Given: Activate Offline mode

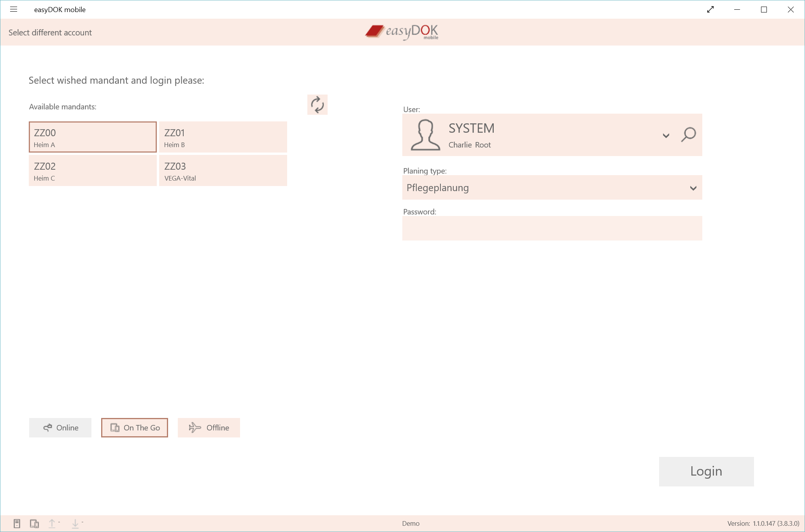Looking at the screenshot, I should click(x=209, y=427).
